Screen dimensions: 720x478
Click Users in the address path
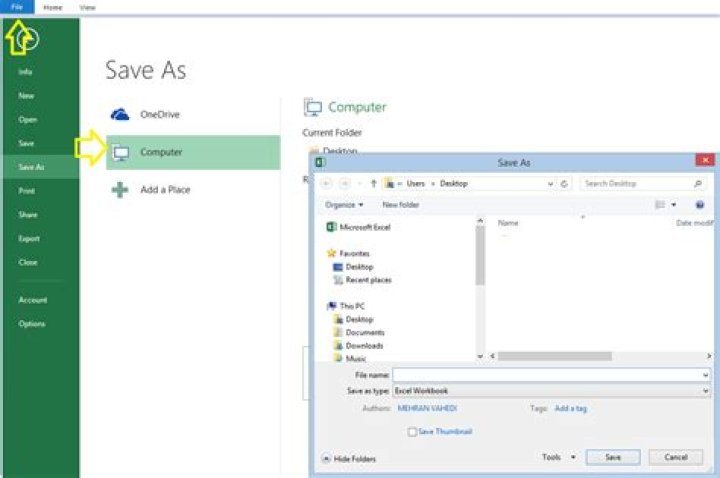[416, 184]
